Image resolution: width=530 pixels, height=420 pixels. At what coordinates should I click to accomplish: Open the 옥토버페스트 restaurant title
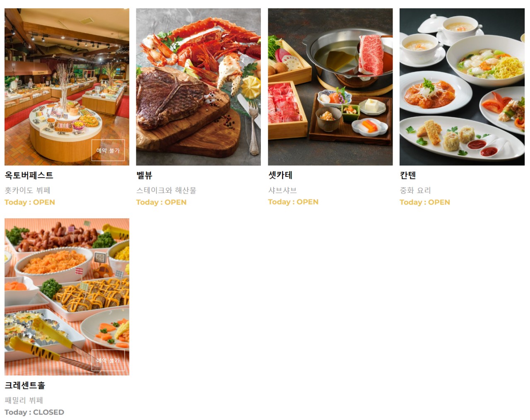click(x=29, y=175)
